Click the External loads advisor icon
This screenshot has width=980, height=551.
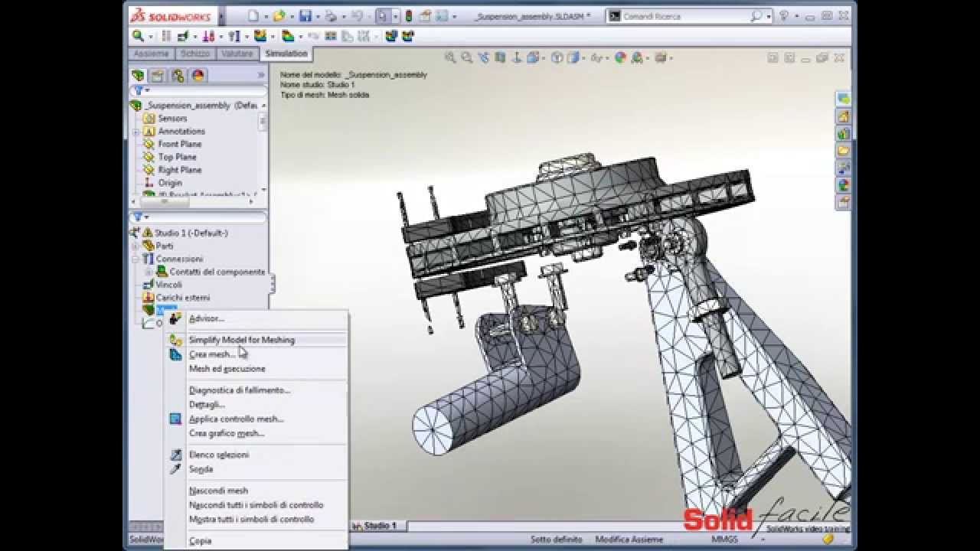[208, 36]
